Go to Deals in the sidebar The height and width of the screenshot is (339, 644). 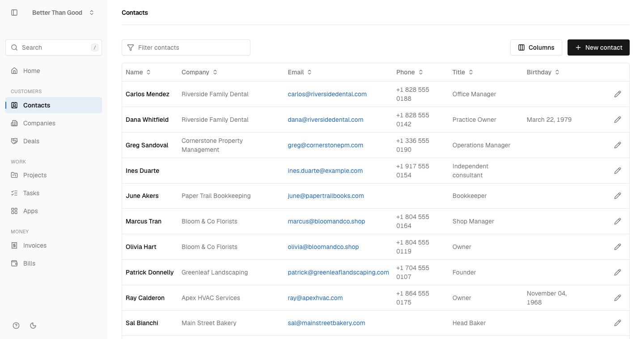pos(54,141)
